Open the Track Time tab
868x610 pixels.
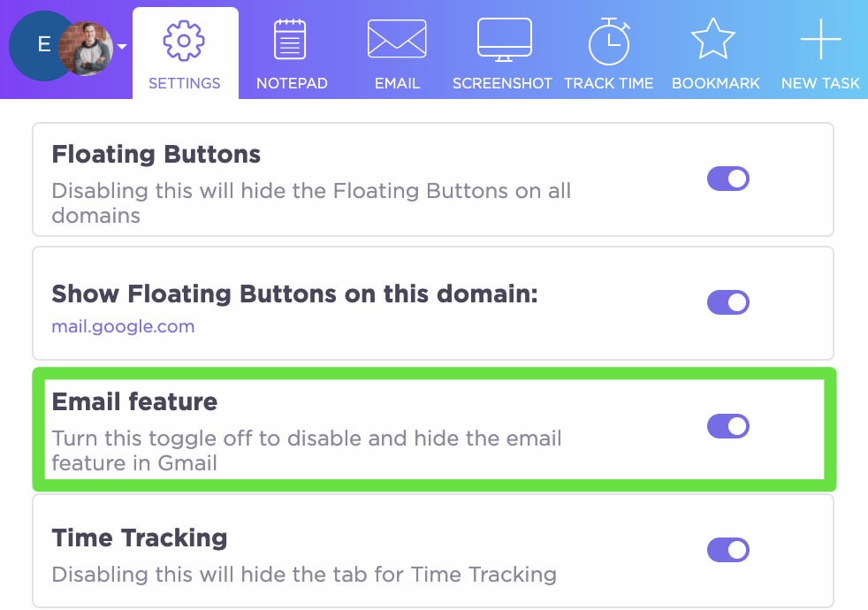pos(609,53)
